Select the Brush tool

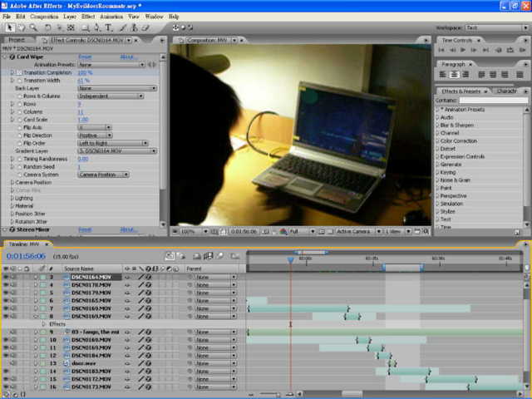pyautogui.click(x=123, y=27)
